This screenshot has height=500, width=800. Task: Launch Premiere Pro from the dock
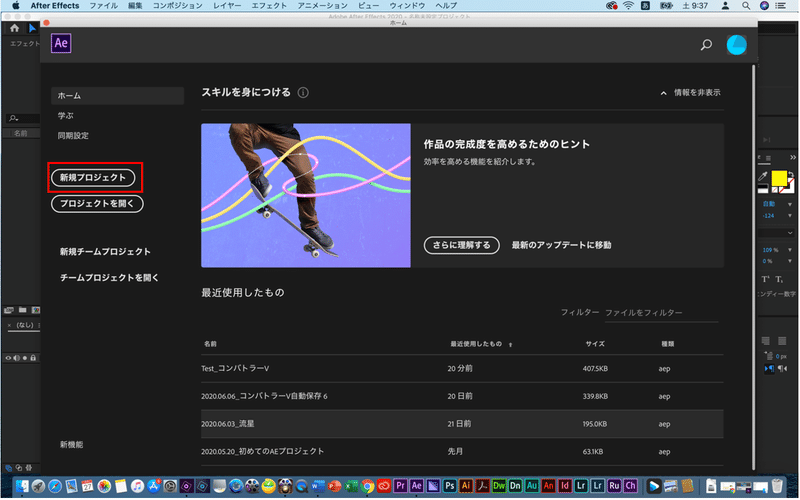click(x=401, y=486)
